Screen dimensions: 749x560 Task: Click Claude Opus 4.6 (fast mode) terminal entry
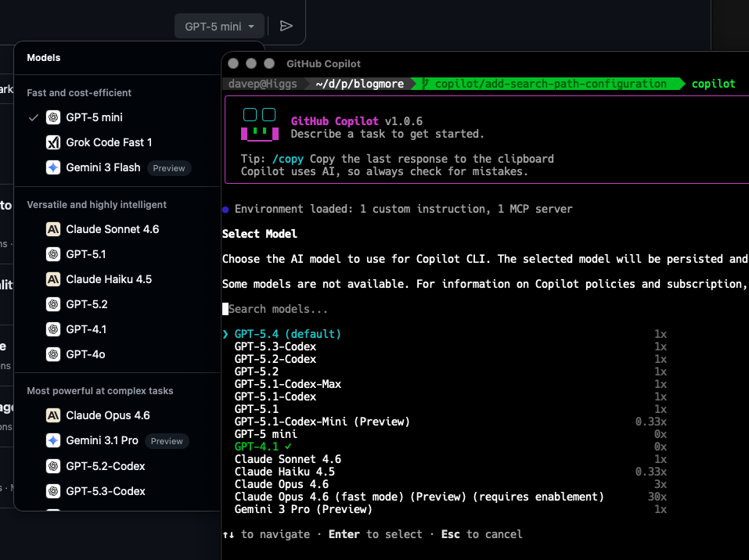pos(419,497)
